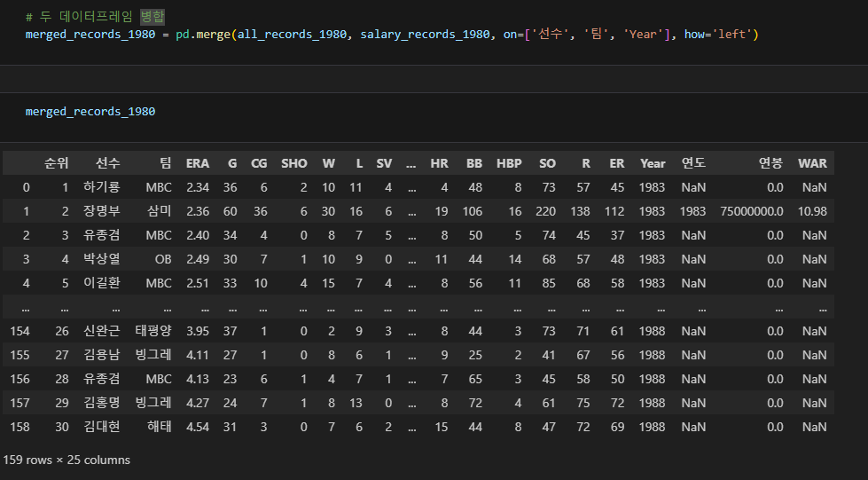The image size is (868, 480).
Task: Click runs value '138' in row 1
Action: point(580,211)
